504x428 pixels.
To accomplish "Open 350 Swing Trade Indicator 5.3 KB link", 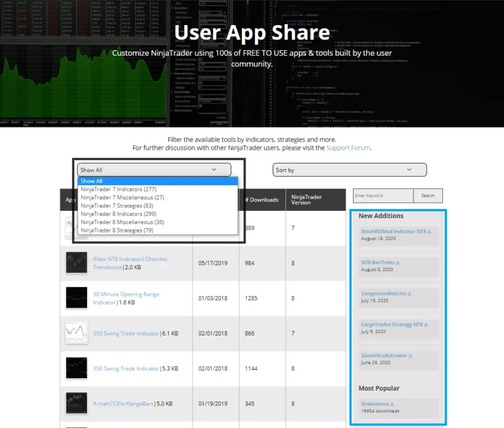I will point(126,368).
